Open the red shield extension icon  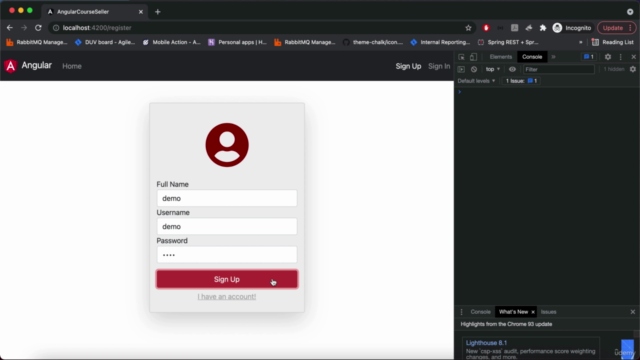pyautogui.click(x=486, y=28)
